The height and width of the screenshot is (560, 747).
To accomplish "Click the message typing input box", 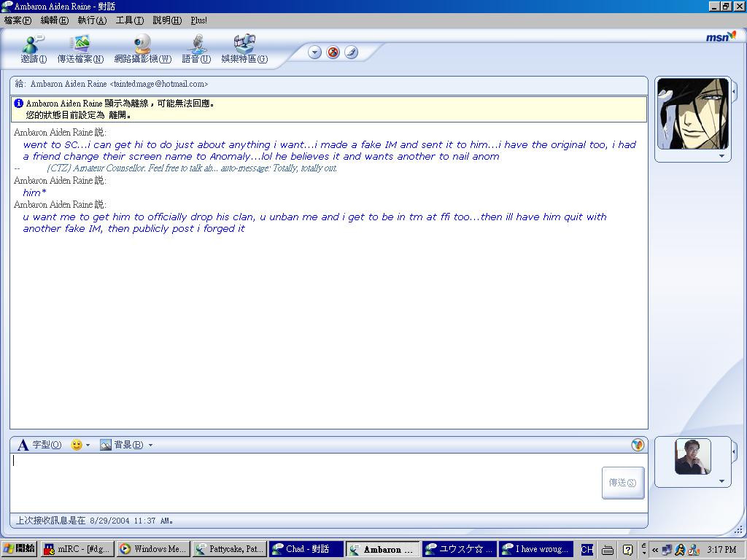I will (x=305, y=483).
